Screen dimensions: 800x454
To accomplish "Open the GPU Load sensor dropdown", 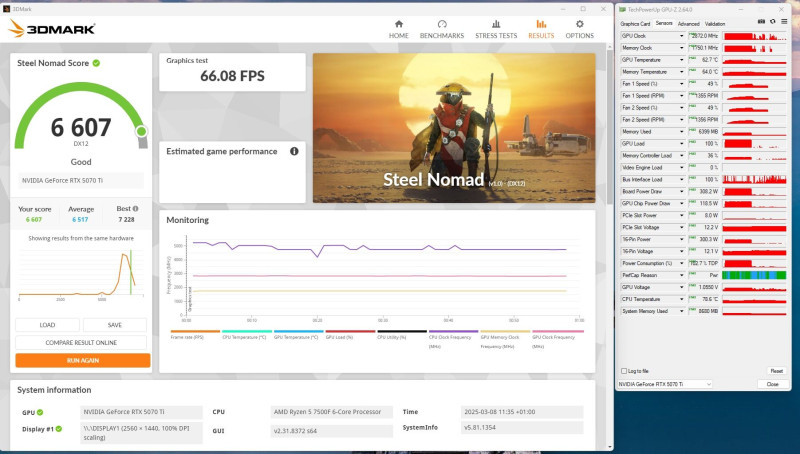I will pyautogui.click(x=681, y=143).
